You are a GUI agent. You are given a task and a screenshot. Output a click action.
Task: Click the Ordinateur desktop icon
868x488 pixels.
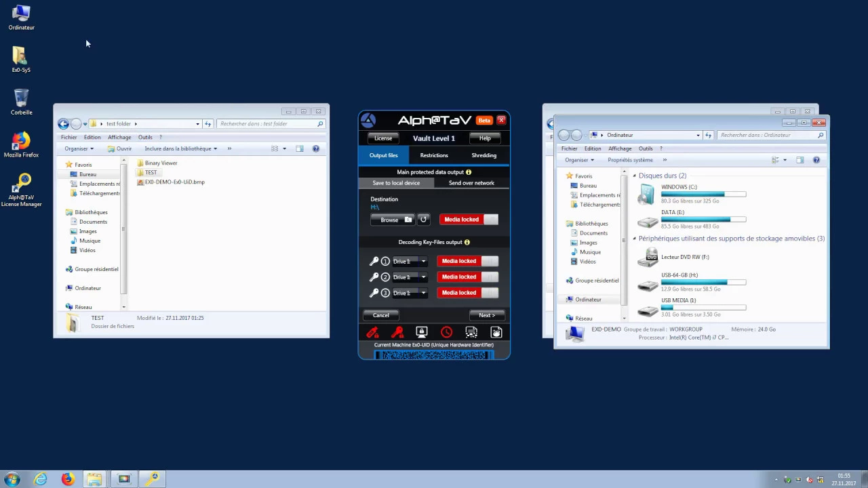21,18
